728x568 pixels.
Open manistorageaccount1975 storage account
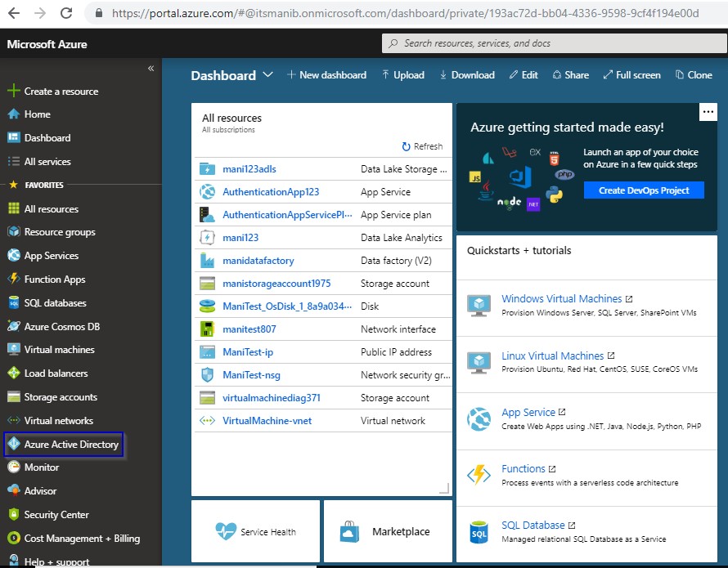(x=276, y=283)
